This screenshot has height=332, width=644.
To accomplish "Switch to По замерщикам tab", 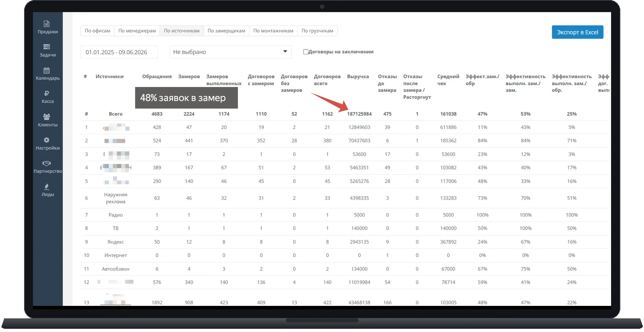I will tap(226, 31).
